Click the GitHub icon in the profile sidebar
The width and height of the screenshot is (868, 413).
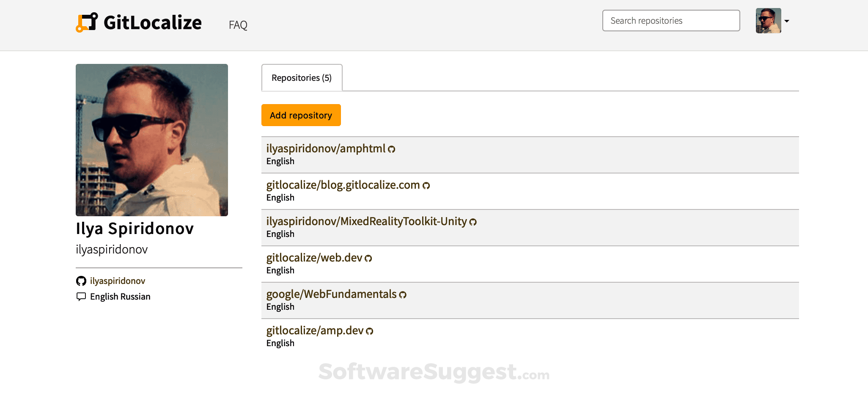tap(81, 281)
